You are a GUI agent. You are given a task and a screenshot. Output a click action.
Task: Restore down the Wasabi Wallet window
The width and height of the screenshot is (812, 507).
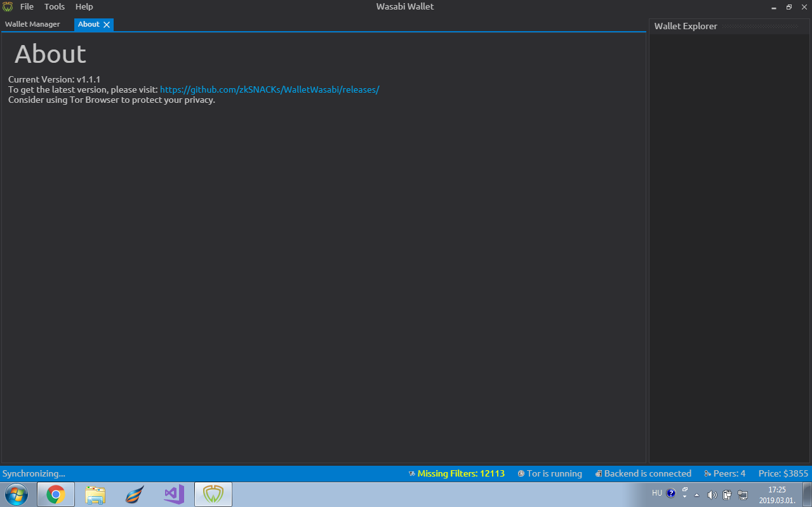click(789, 7)
